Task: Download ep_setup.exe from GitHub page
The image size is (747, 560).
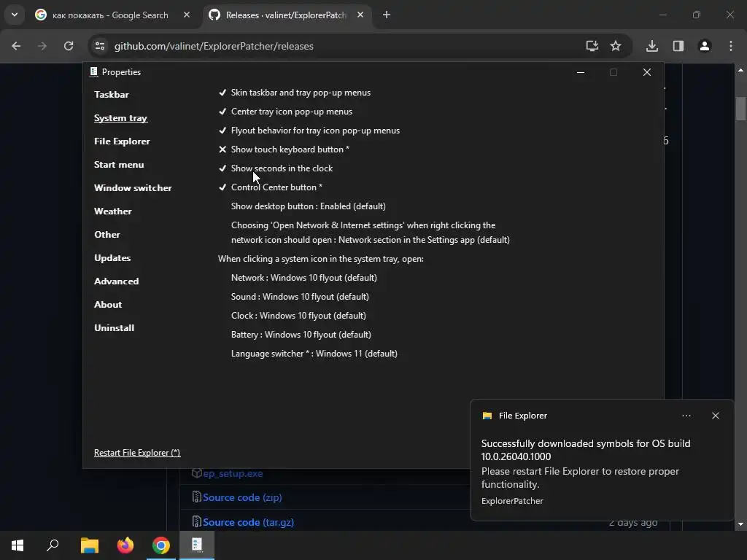Action: click(x=233, y=474)
